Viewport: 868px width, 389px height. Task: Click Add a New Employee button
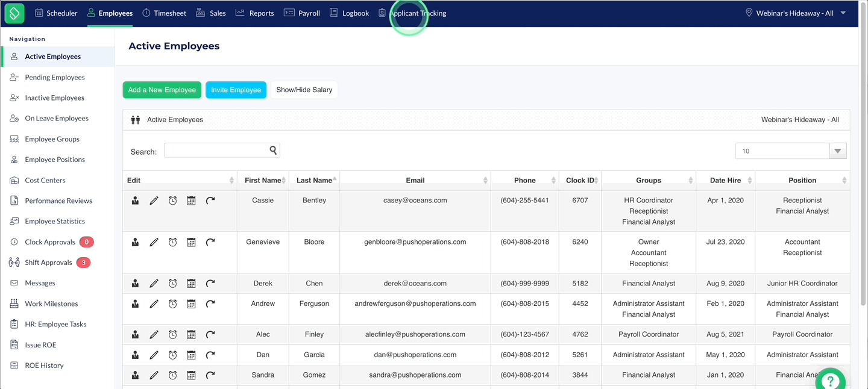tap(162, 90)
